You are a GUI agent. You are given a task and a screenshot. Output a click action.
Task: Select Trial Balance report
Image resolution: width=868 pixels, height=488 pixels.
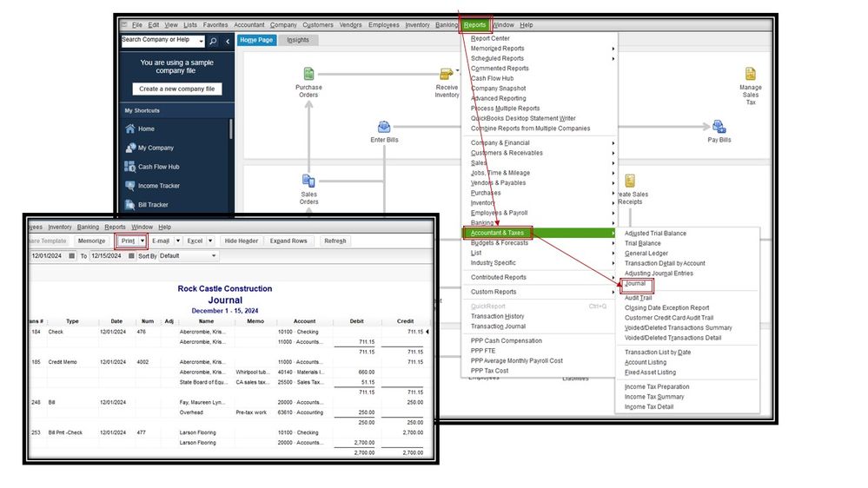(642, 243)
